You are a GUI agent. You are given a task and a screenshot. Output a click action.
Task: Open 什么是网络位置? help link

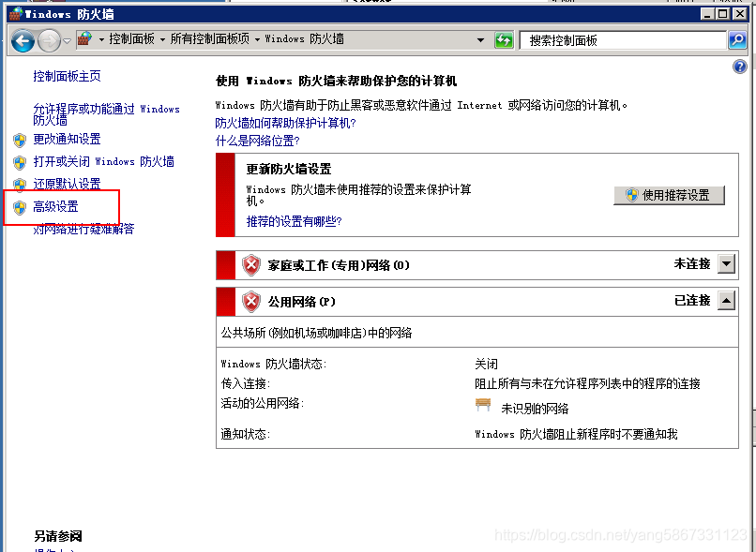[x=257, y=141]
